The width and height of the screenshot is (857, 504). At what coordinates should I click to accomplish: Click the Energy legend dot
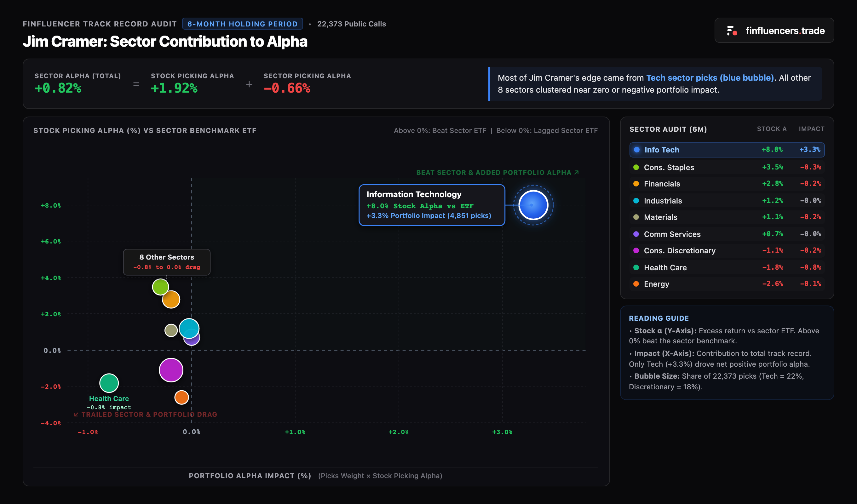pos(636,283)
